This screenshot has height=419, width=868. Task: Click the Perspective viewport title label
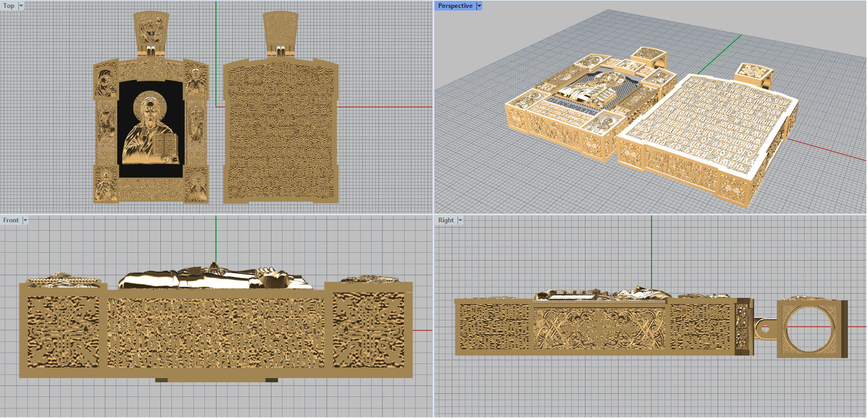tap(455, 6)
